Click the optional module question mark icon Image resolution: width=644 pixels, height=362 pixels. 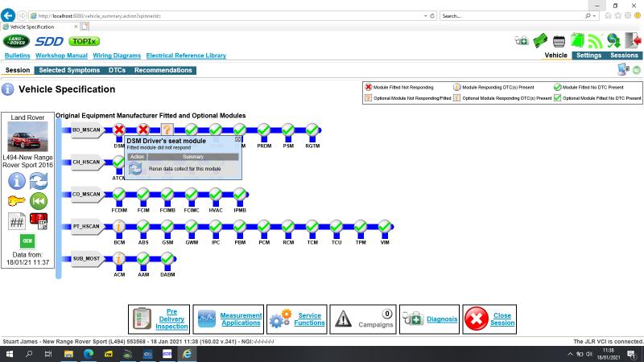[x=167, y=130]
